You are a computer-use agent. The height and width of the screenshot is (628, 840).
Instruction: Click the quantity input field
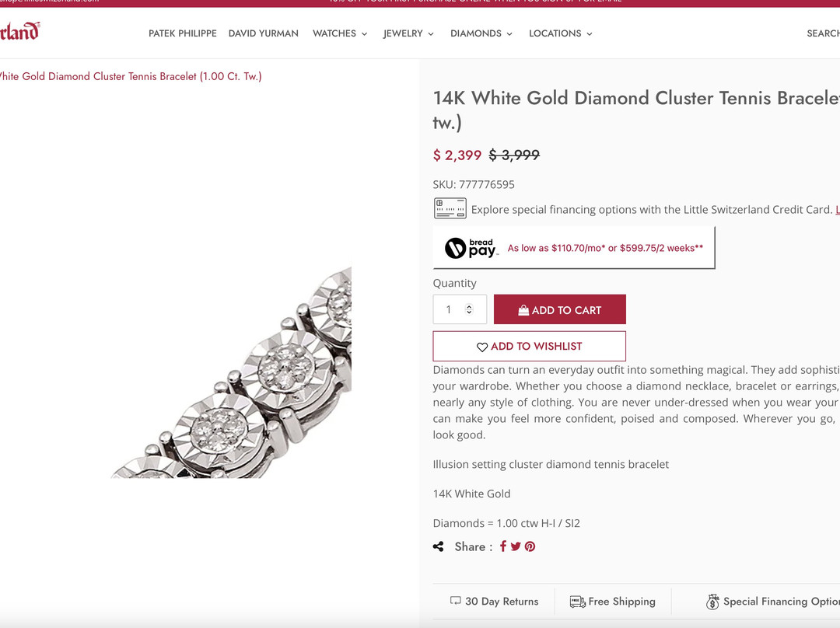click(450, 309)
